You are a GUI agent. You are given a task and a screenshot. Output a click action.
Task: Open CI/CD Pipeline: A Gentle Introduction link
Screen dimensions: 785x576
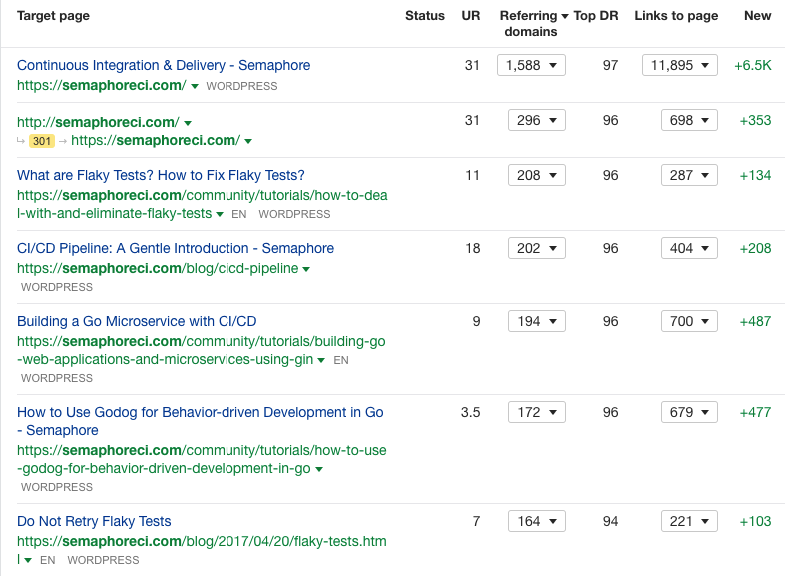click(x=175, y=248)
